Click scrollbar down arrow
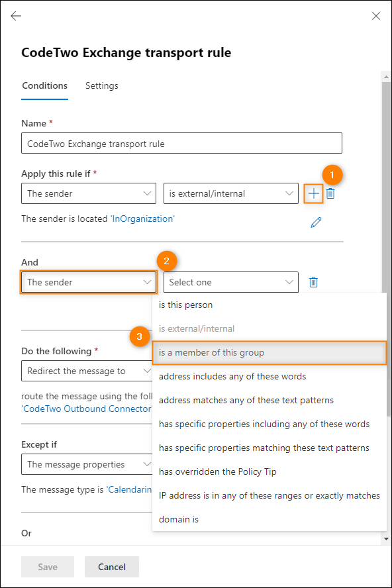This screenshot has width=392, height=588. click(x=387, y=539)
